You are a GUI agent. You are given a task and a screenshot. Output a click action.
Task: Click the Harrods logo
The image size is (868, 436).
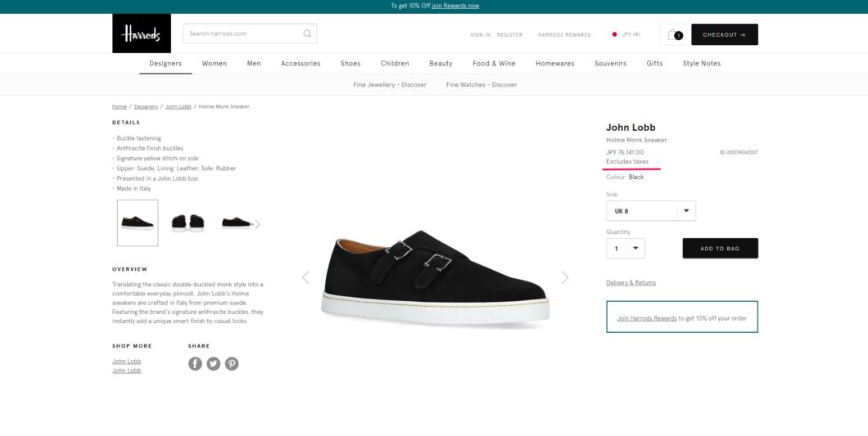click(141, 34)
